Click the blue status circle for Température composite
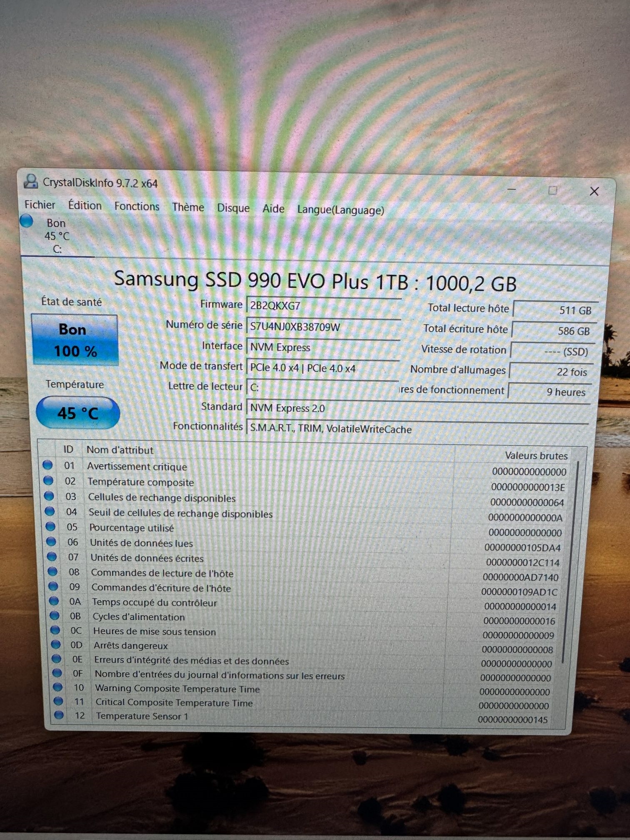Screen dimensions: 630x840 [48, 480]
